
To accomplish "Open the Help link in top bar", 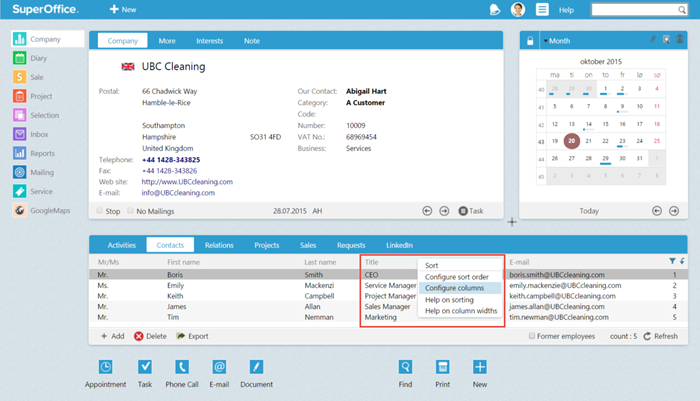I will 566,10.
